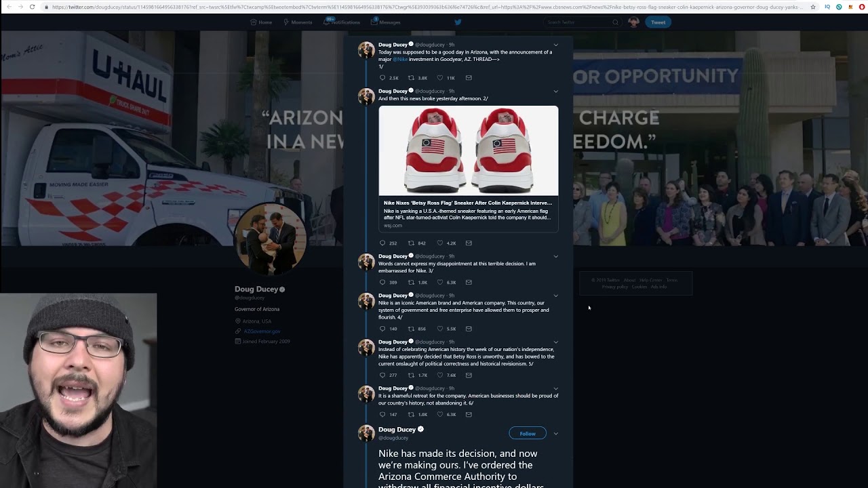Send the 'embarrassed for Nike' tweet via direct message

tap(469, 283)
